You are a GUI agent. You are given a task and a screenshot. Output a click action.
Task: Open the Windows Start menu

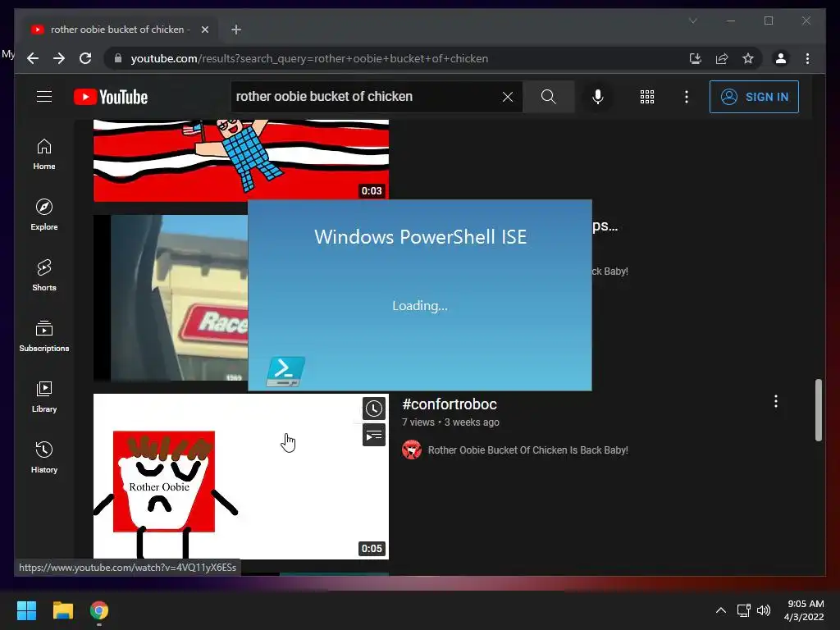pyautogui.click(x=26, y=610)
